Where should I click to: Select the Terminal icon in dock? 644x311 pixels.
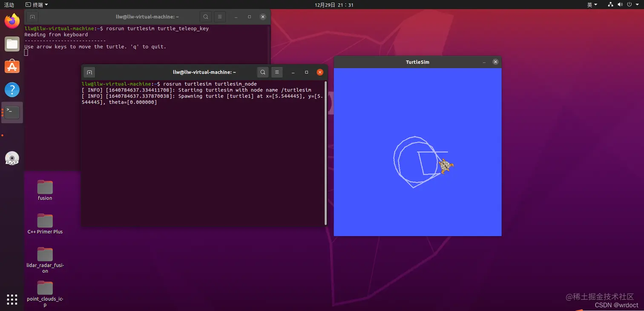tap(12, 112)
